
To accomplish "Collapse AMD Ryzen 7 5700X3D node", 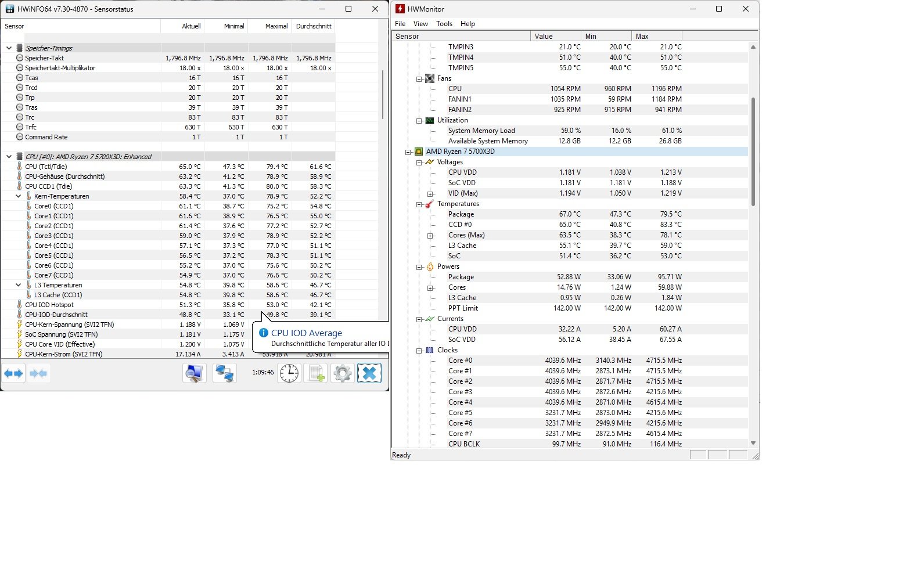I will [x=408, y=152].
